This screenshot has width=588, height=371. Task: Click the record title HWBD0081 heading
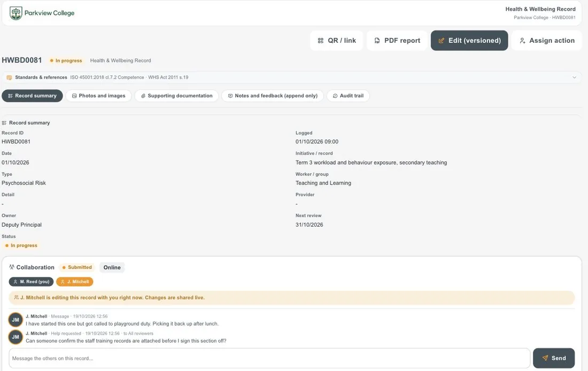pyautogui.click(x=22, y=60)
